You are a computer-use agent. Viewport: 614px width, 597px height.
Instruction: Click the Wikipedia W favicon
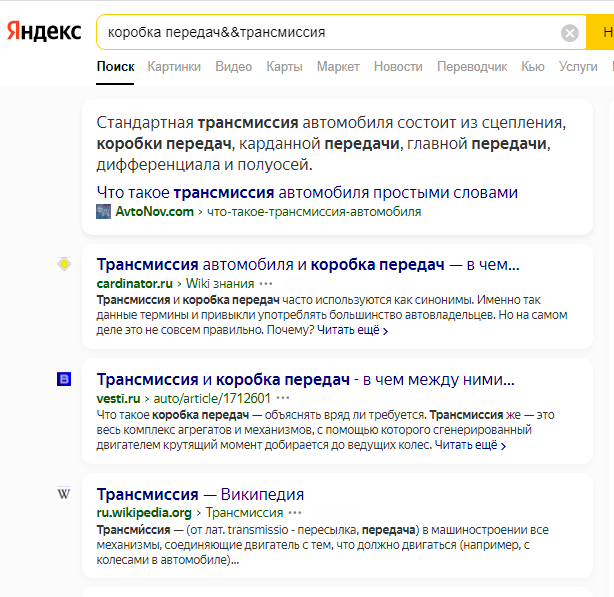[64, 494]
